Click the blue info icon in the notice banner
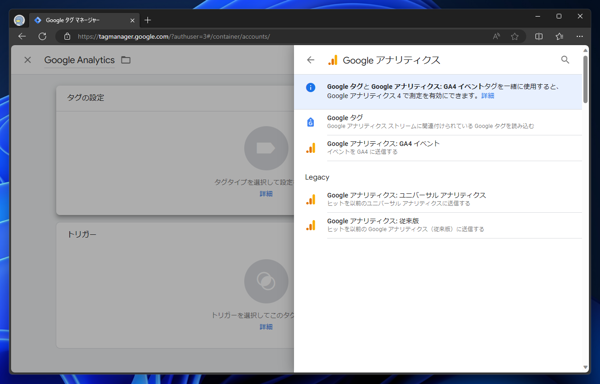The width and height of the screenshot is (600, 384). [x=310, y=88]
